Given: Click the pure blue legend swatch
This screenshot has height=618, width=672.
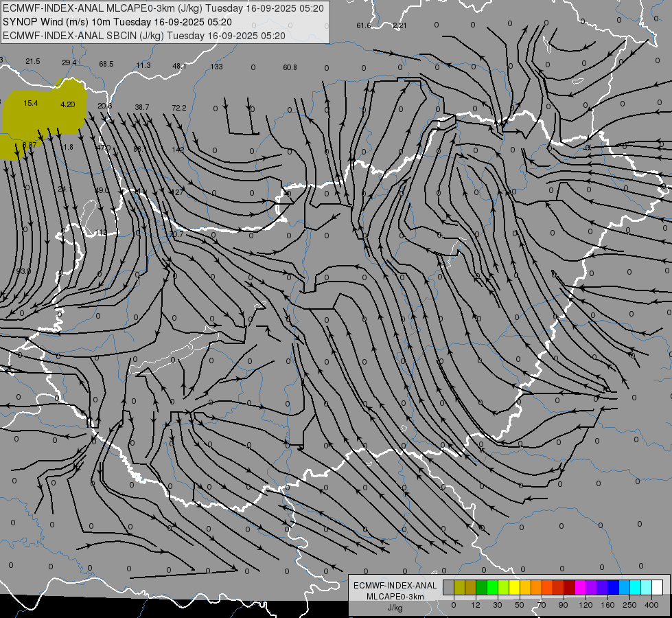Looking at the screenshot, I should tap(613, 587).
